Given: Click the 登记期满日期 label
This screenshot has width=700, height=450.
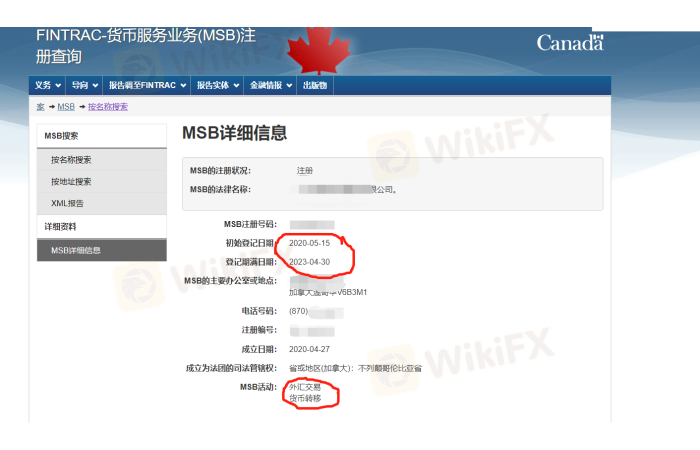Looking at the screenshot, I should pos(251,262).
